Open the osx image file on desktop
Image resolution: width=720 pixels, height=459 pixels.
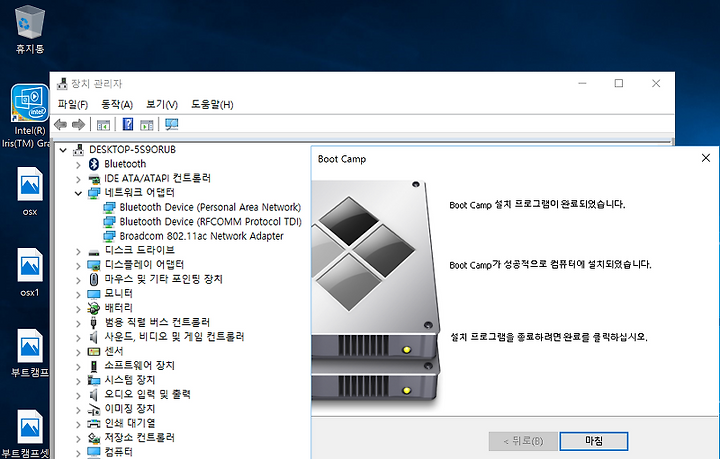(x=30, y=191)
